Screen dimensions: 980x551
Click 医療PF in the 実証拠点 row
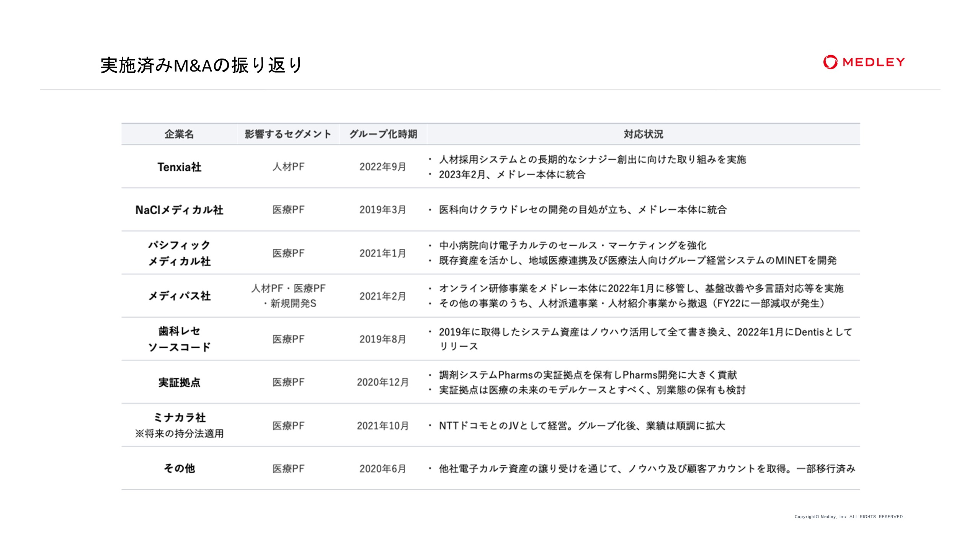[x=288, y=382]
